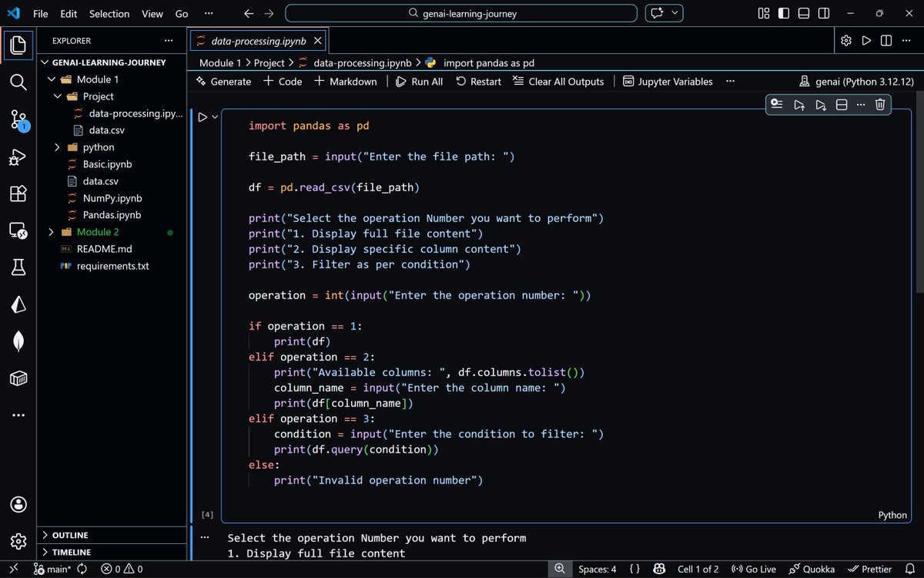This screenshot has width=924, height=578.
Task: Add a new Markdown cell
Action: tap(346, 82)
